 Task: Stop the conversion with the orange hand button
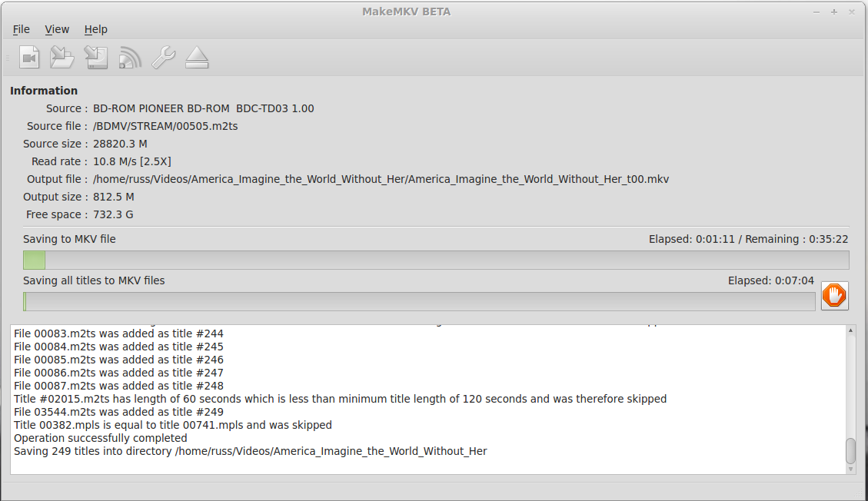click(x=834, y=295)
